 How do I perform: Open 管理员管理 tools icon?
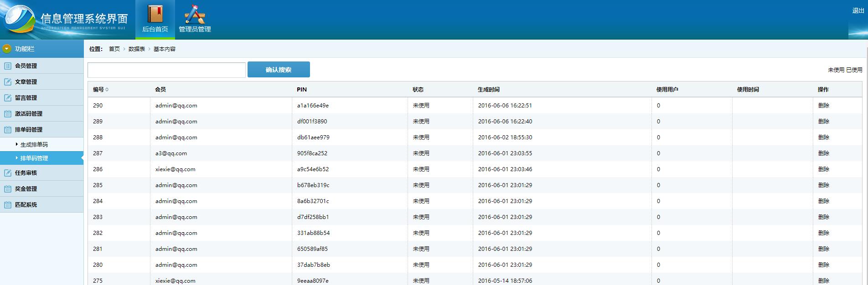tap(195, 14)
